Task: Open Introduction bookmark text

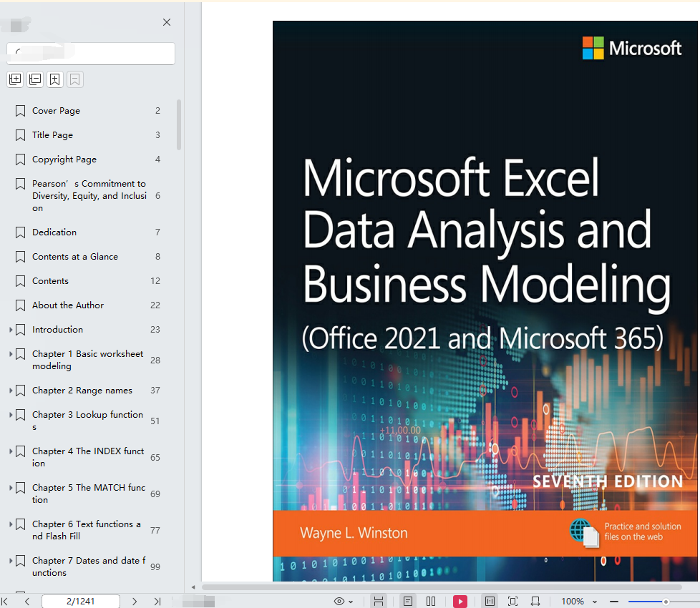Action: pos(57,330)
